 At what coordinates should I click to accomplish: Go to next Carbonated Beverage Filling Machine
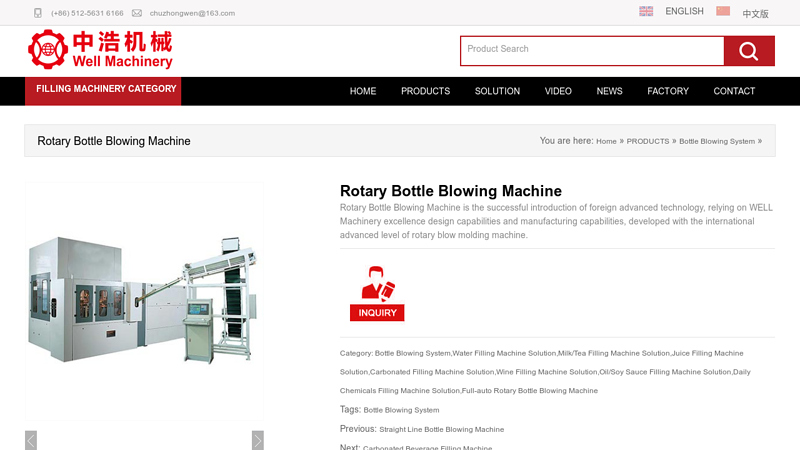point(428,448)
